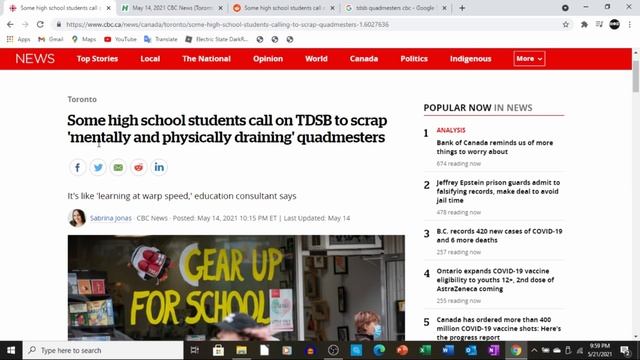Open Local news section
The width and height of the screenshot is (640, 360).
(x=150, y=59)
